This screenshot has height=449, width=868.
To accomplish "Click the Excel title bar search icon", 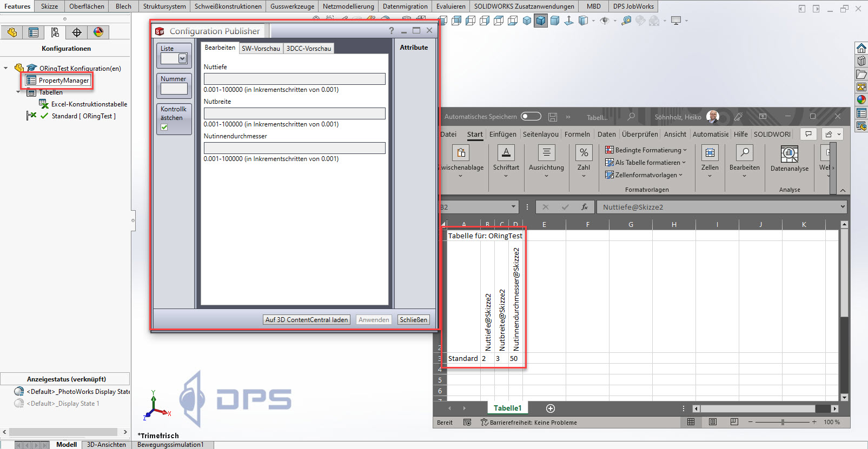I will [x=631, y=117].
